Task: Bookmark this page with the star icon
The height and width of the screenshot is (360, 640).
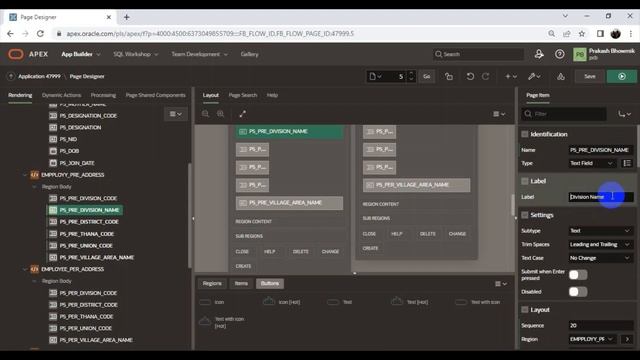Action: [582, 33]
